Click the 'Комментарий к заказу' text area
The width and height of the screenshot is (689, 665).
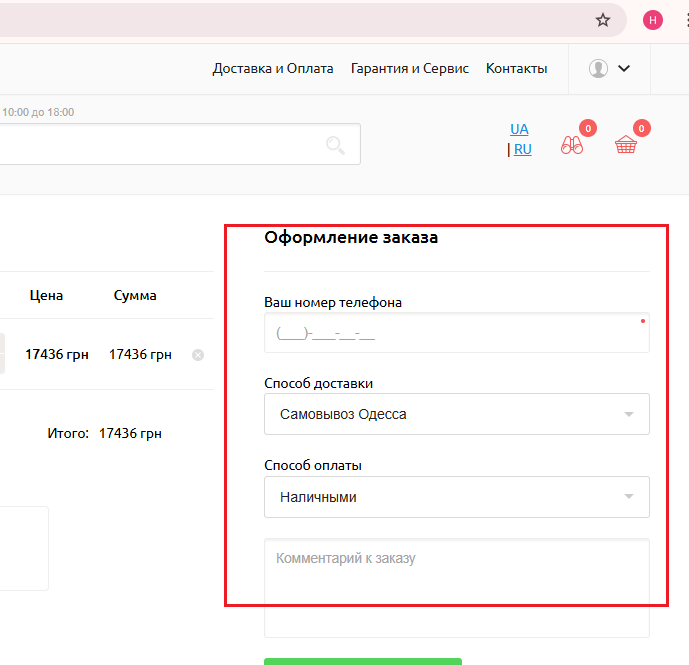[456, 587]
